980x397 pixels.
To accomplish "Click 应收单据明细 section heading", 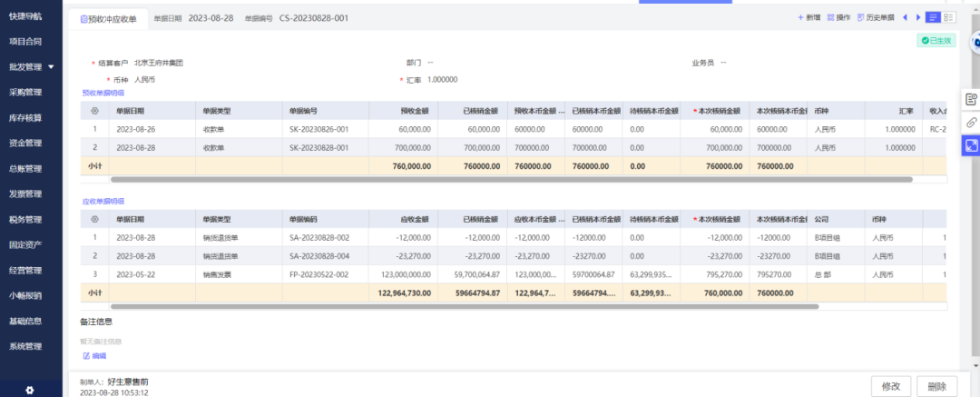I will click(x=103, y=202).
